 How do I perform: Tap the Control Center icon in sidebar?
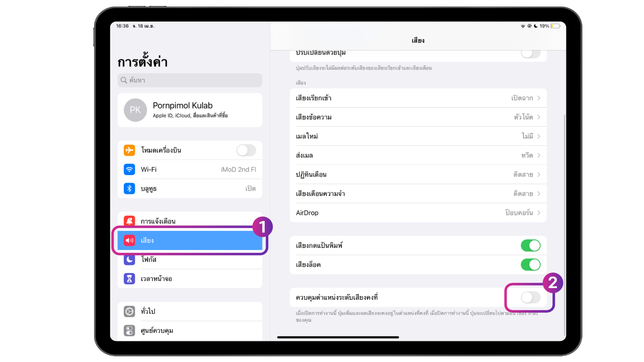pos(129,330)
